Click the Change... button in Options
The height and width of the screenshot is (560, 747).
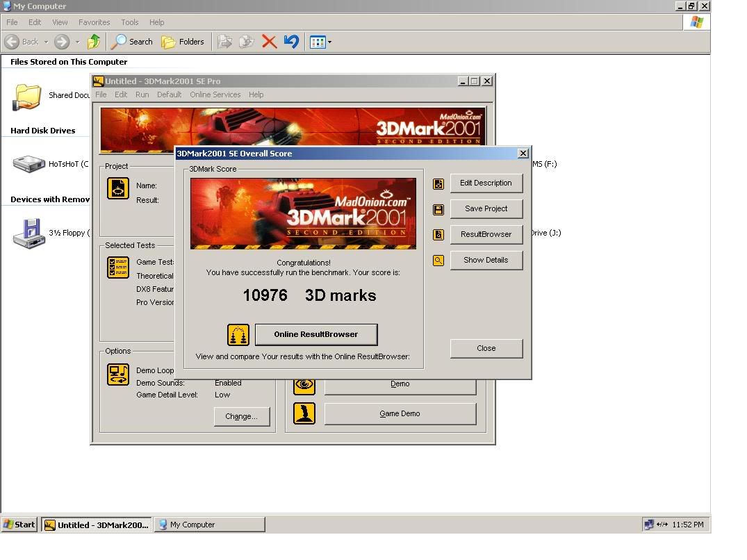pos(242,417)
